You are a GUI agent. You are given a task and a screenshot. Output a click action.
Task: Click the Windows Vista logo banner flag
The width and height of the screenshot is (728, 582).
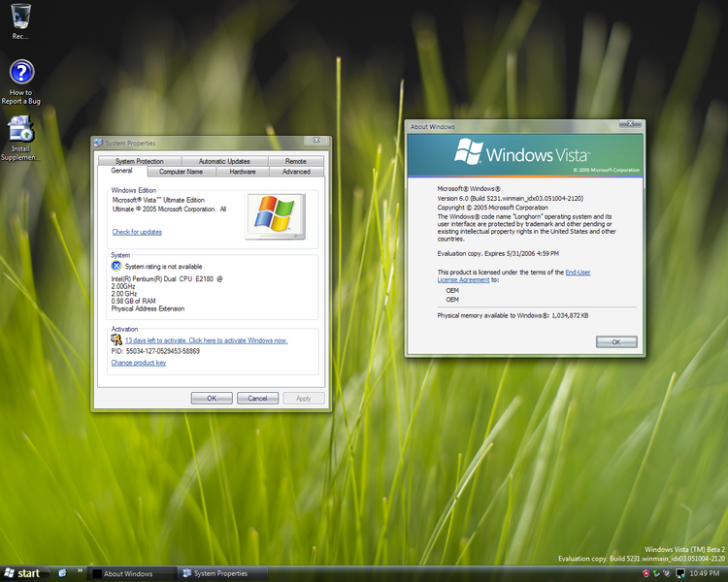(x=469, y=151)
